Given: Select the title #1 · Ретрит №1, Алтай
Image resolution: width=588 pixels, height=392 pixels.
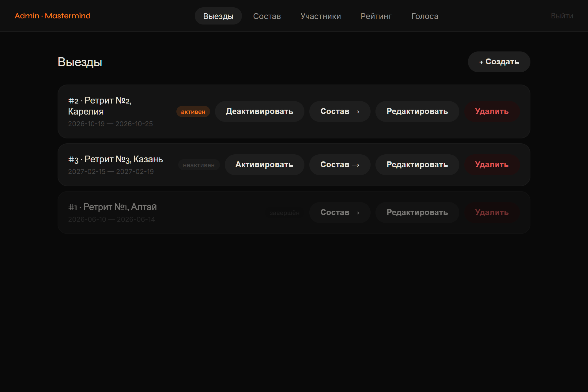Looking at the screenshot, I should (112, 207).
